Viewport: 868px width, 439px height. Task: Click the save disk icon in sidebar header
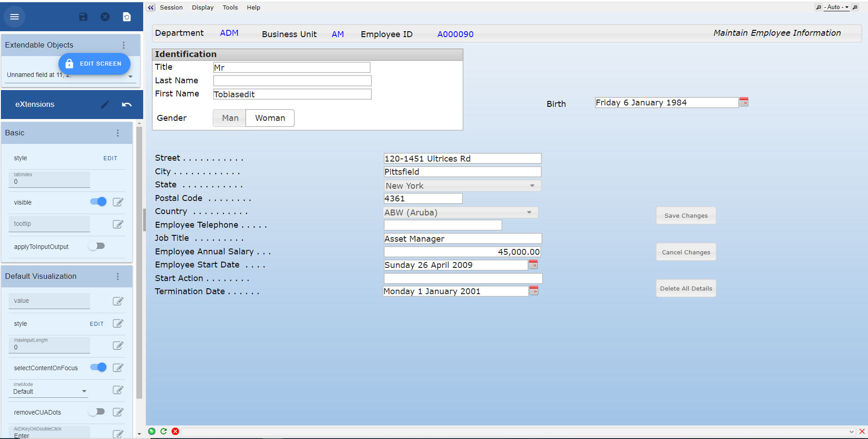coord(83,17)
